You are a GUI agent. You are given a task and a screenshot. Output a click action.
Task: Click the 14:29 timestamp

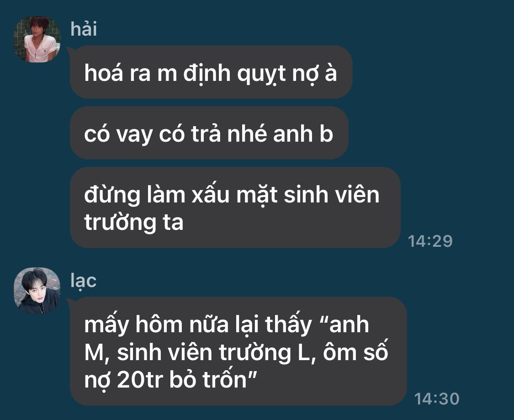tap(430, 241)
